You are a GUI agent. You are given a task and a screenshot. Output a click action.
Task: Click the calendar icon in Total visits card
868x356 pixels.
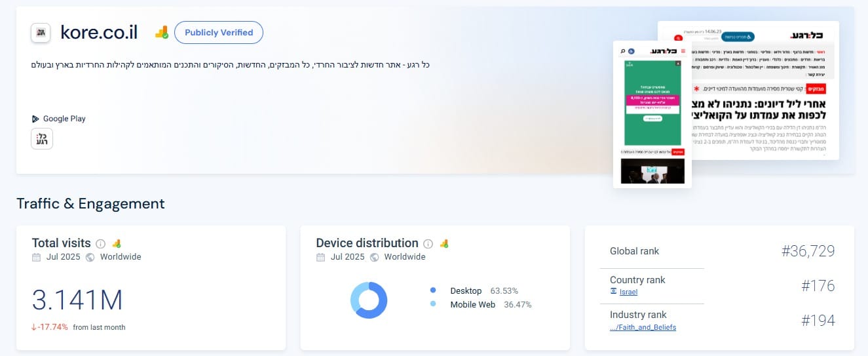[x=37, y=257]
